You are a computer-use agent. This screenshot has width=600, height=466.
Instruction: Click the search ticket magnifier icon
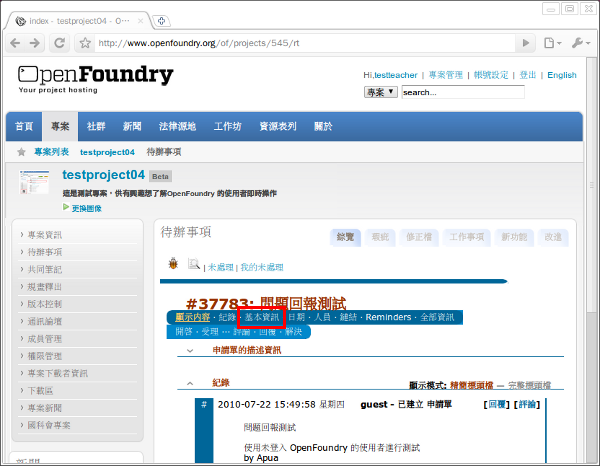(194, 264)
